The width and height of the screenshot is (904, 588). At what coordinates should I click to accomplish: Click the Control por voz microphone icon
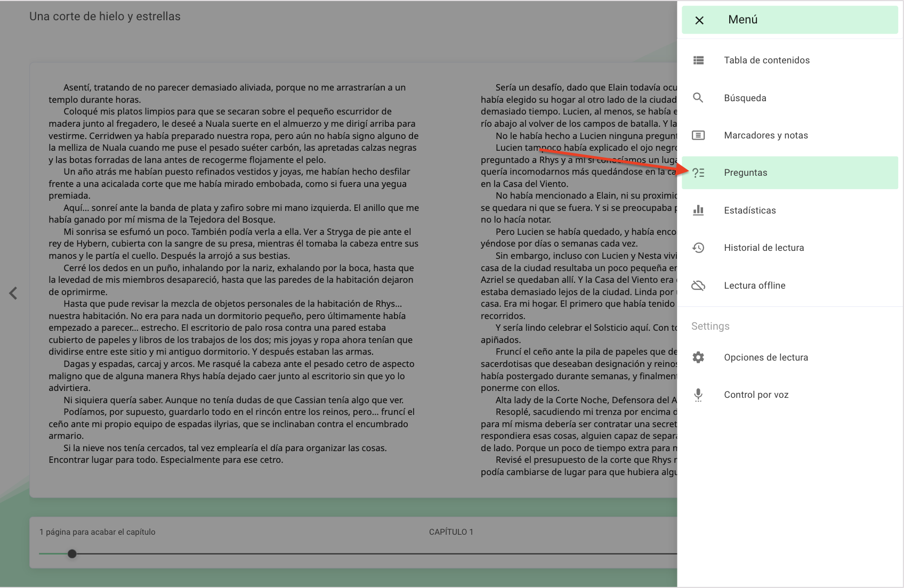[x=698, y=395]
